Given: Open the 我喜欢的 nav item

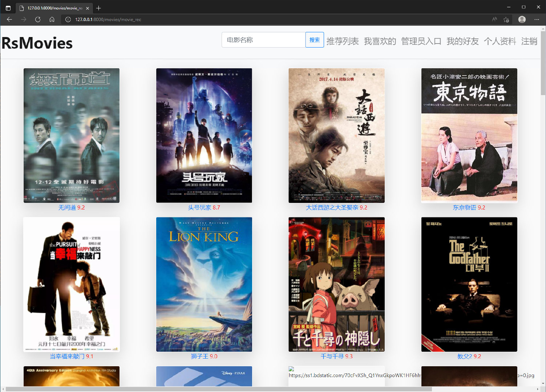Looking at the screenshot, I should (x=380, y=41).
